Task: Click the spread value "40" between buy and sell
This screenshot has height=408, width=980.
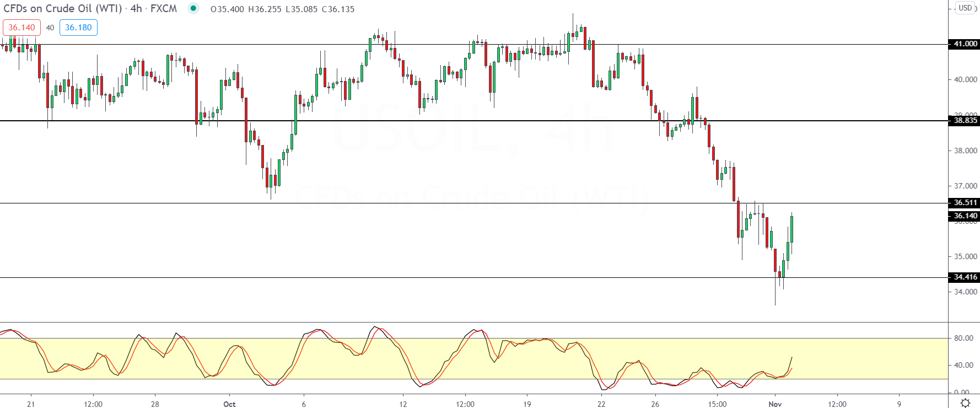Action: 50,28
